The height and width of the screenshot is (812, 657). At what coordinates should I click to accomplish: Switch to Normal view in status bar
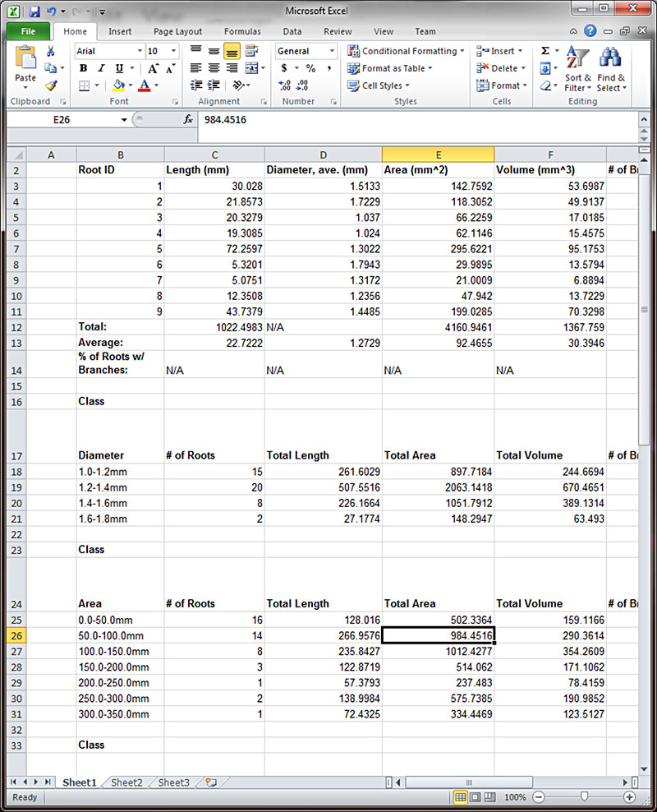point(461,797)
